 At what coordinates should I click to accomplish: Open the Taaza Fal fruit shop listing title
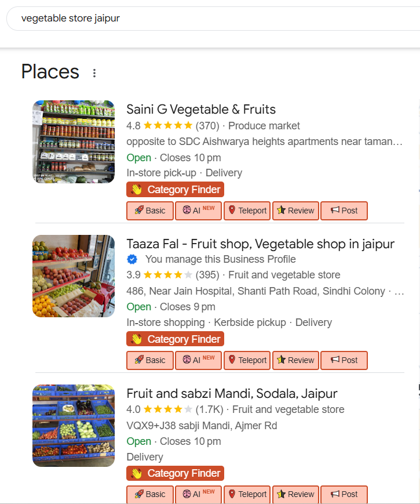260,244
